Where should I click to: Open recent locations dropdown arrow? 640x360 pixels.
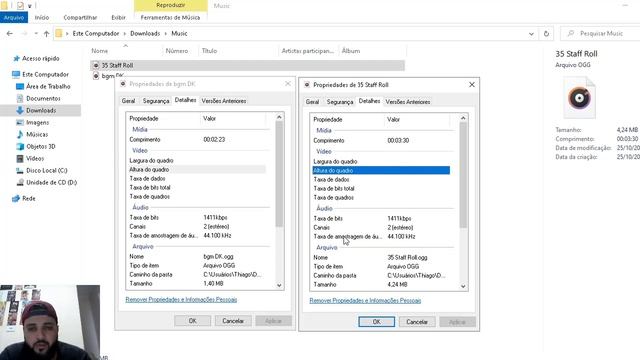36,33
